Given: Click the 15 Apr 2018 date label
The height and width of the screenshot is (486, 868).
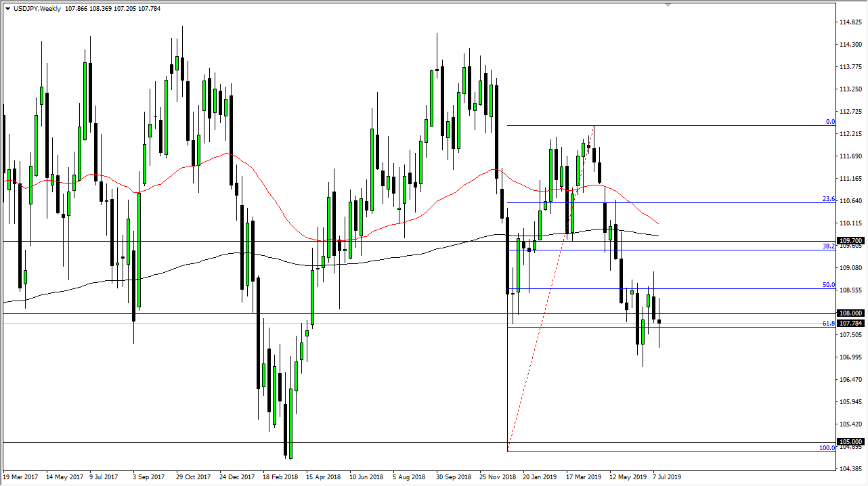Looking at the screenshot, I should coord(323,477).
